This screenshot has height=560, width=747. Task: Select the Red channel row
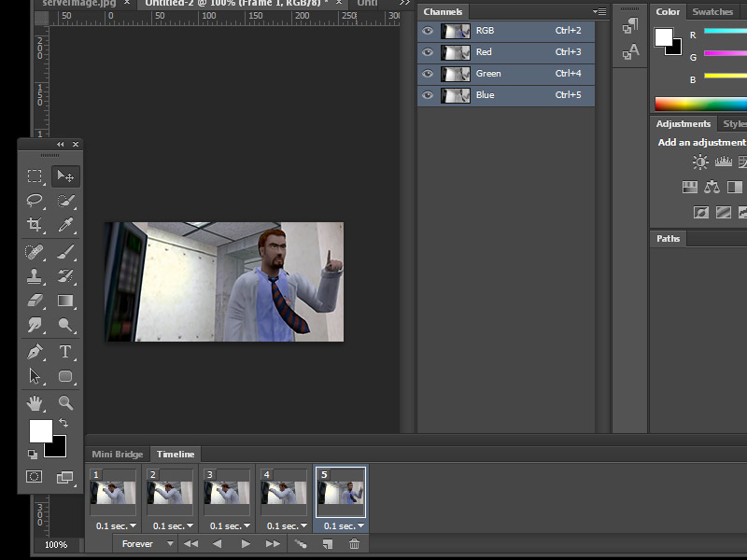click(506, 52)
